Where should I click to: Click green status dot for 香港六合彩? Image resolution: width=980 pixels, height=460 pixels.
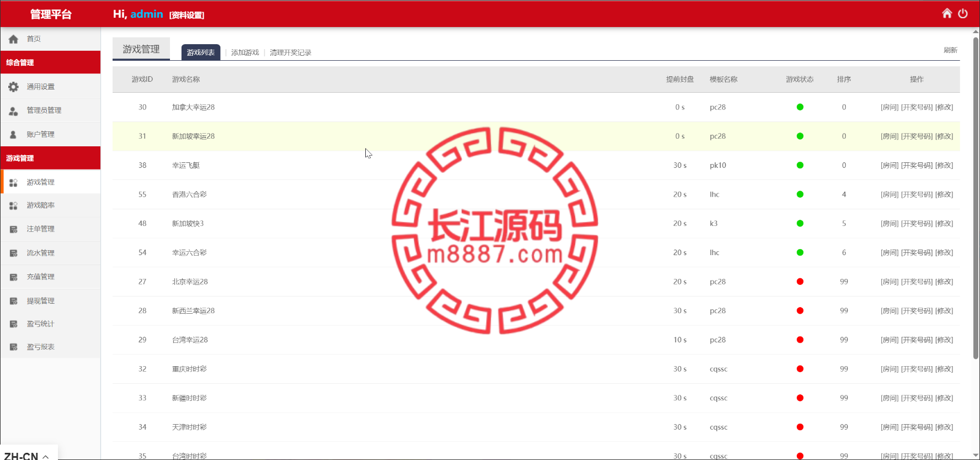pos(800,194)
